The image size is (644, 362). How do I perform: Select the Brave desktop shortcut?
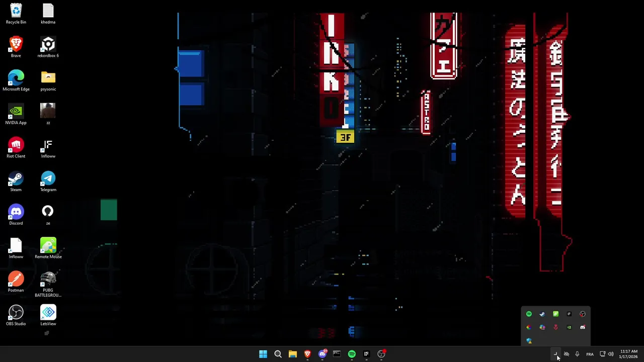(16, 47)
